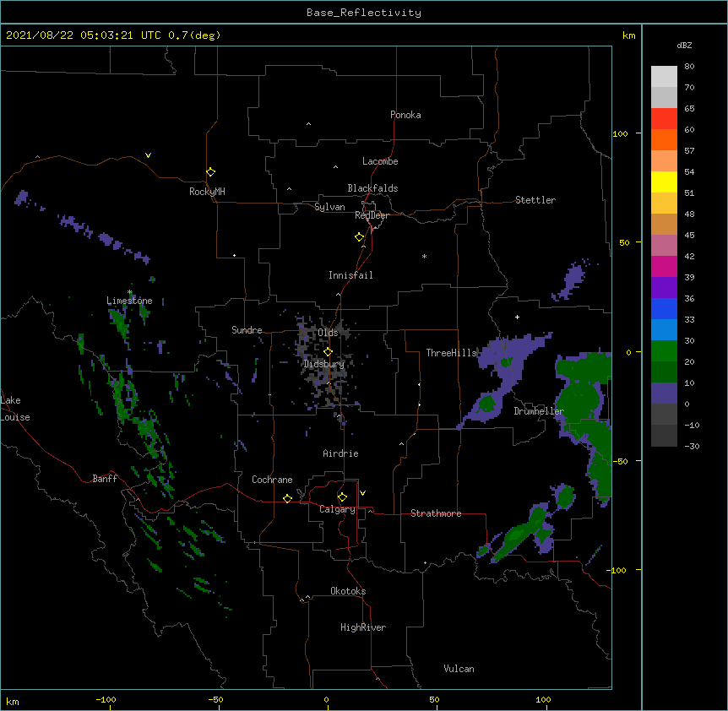The width and height of the screenshot is (728, 711).
Task: Click the Olds town label
Action: (328, 333)
